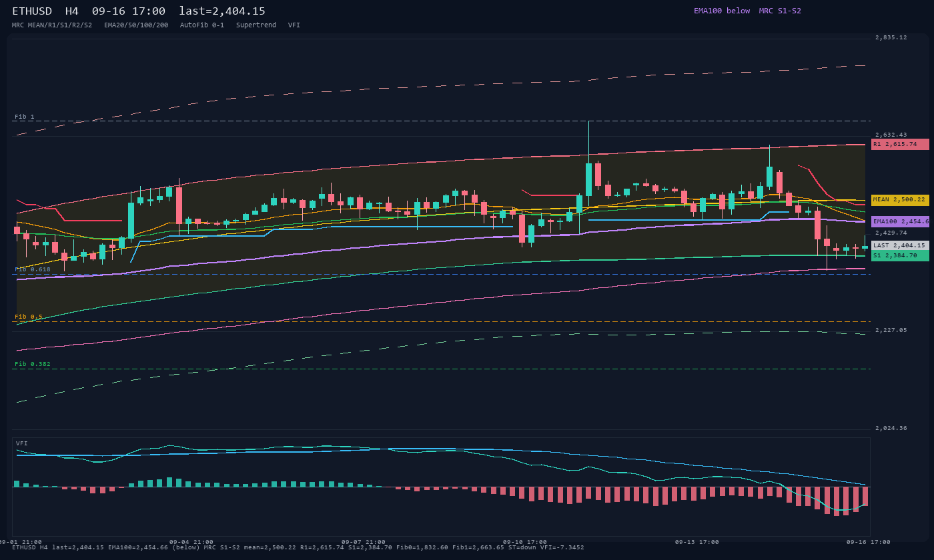Select the 'LAST 2,404.15' price tag
This screenshot has height=560, width=934.
pyautogui.click(x=900, y=245)
